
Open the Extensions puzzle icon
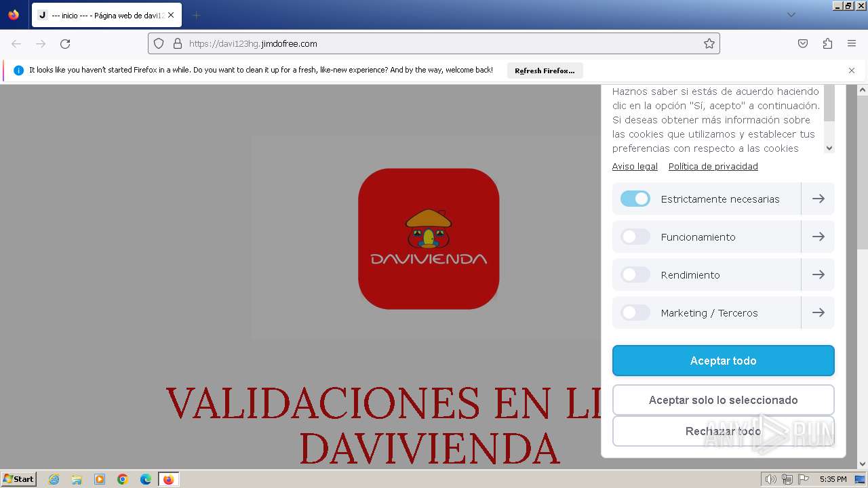[827, 43]
